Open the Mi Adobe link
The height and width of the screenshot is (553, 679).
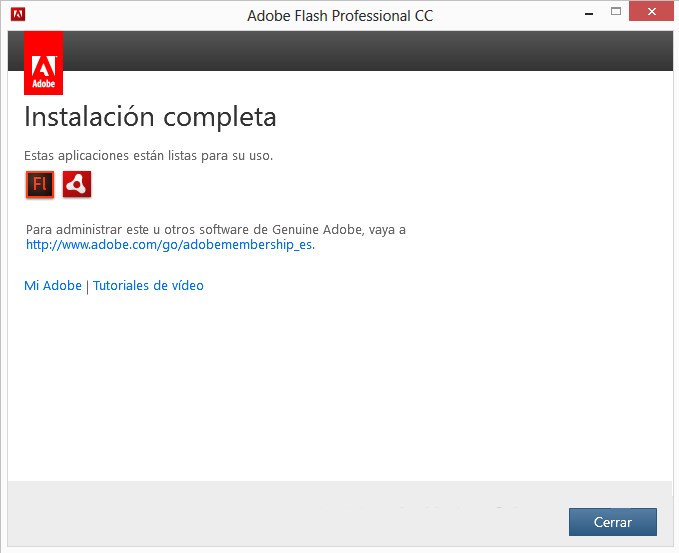coord(53,285)
